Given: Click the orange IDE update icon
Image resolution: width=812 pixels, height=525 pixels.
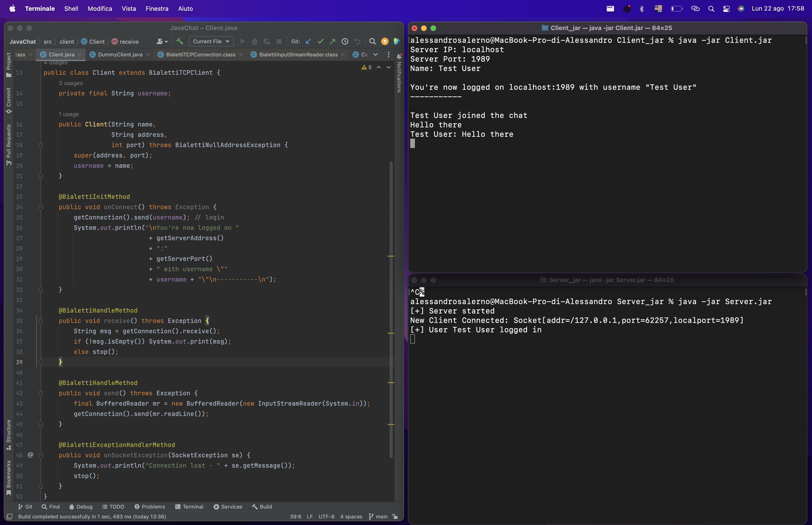Looking at the screenshot, I should [x=385, y=41].
